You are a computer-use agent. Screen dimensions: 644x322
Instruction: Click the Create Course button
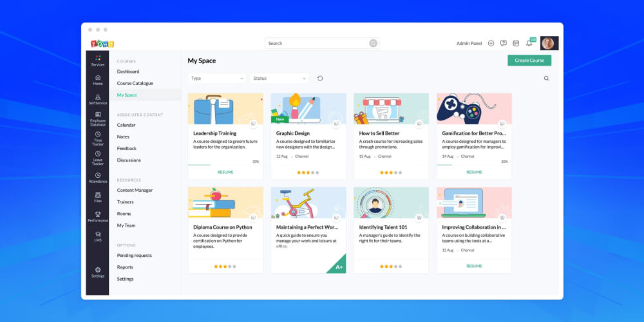pos(529,61)
